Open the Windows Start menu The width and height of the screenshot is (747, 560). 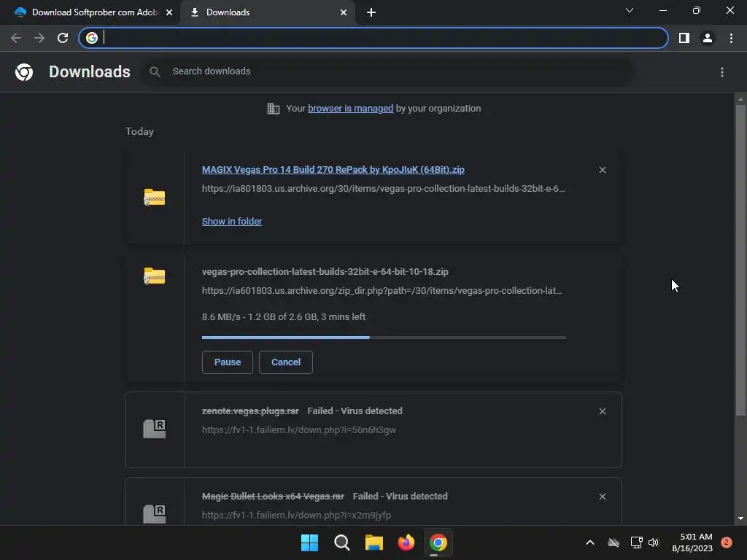click(x=309, y=542)
